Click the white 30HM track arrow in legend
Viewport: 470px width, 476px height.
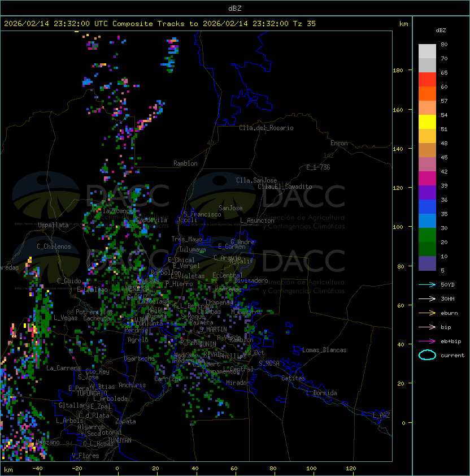pyautogui.click(x=427, y=298)
